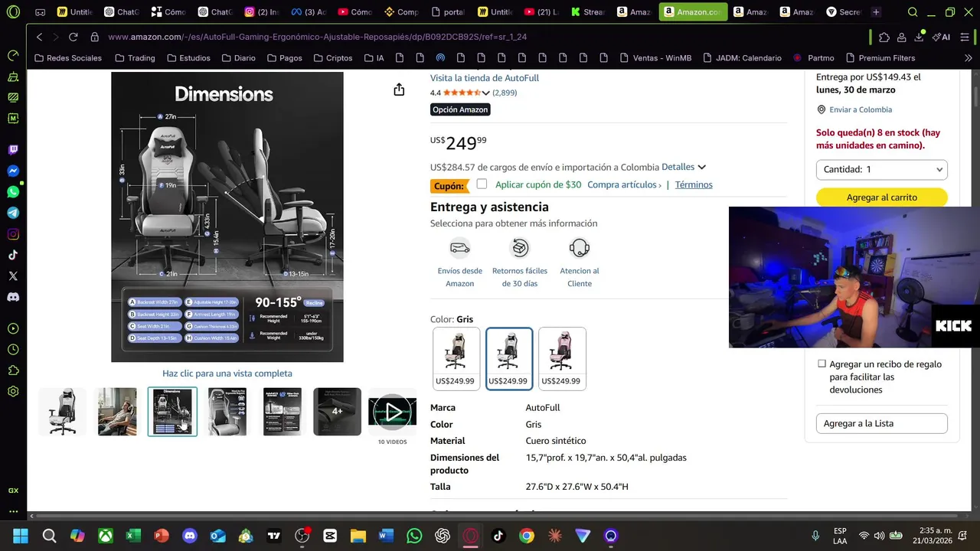980x551 pixels.
Task: Click Envíos desde Amazon truck icon
Action: point(459,247)
